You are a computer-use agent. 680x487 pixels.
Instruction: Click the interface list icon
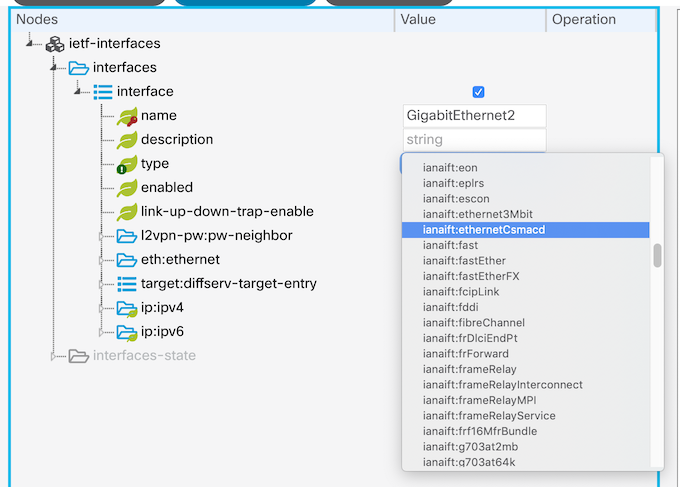pos(103,92)
